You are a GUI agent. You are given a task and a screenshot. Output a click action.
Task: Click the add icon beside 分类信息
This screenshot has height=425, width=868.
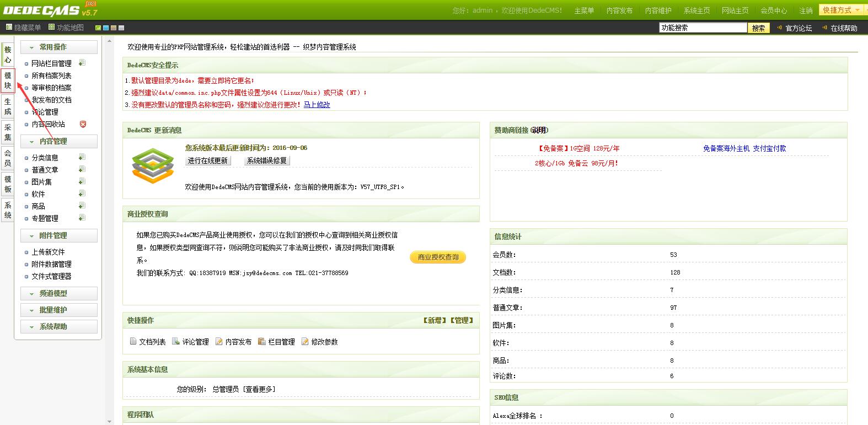pyautogui.click(x=82, y=157)
